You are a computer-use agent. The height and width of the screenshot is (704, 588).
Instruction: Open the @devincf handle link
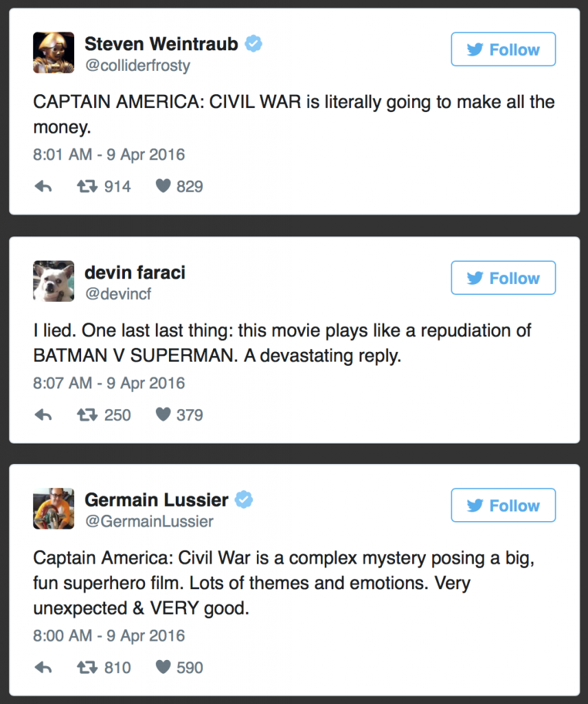point(118,294)
